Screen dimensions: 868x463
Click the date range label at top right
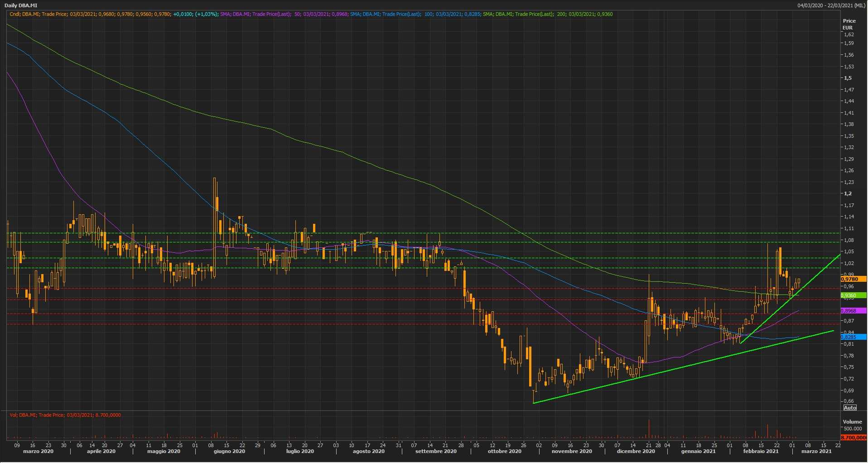tap(832, 5)
